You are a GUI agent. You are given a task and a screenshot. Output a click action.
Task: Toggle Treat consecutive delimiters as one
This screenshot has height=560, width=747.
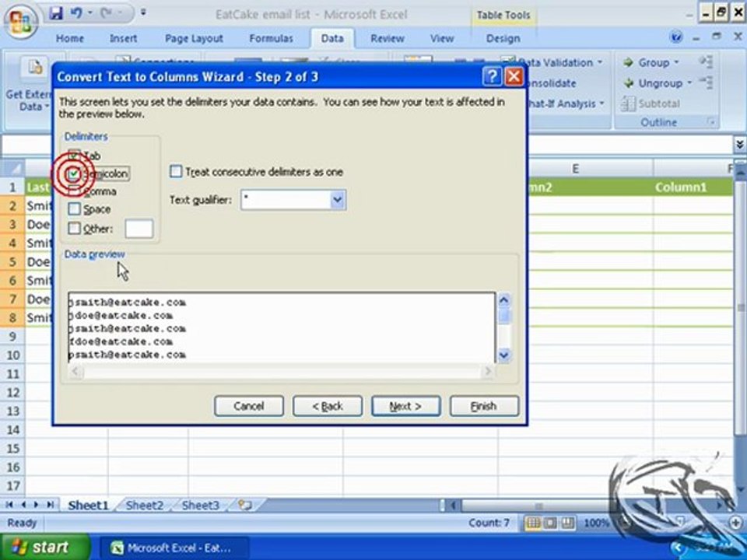pos(176,171)
